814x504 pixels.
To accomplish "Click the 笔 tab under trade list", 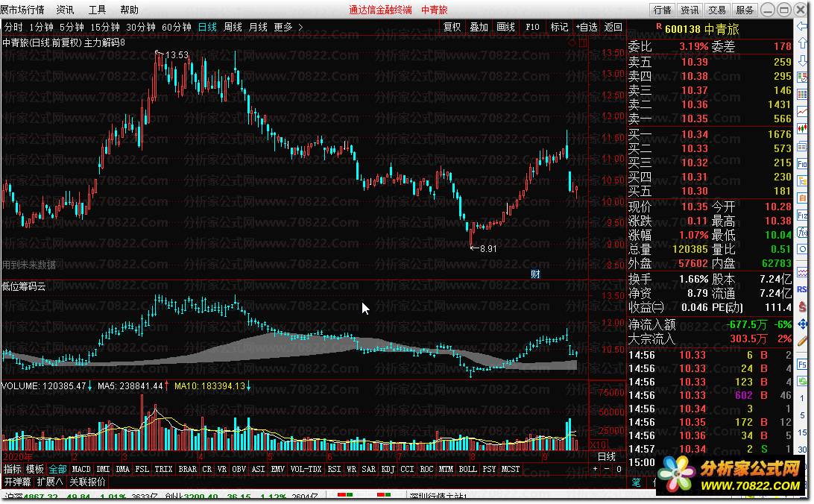I will (636, 482).
